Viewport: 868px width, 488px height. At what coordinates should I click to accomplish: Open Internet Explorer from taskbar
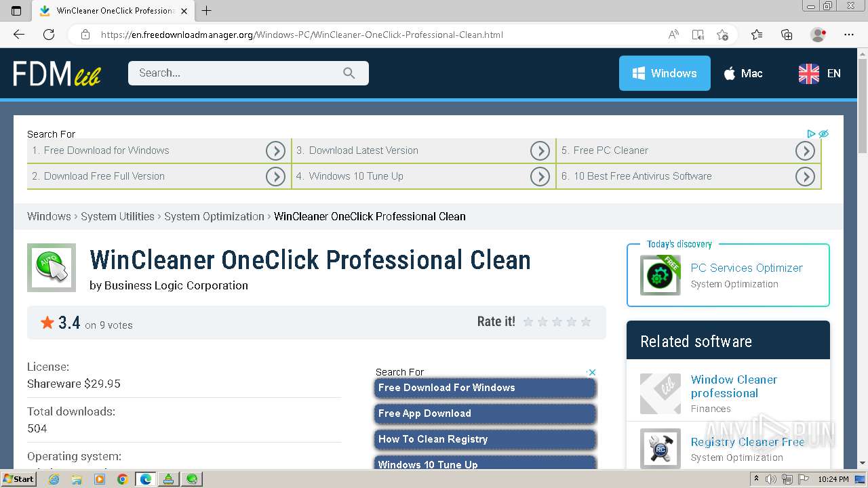click(54, 479)
